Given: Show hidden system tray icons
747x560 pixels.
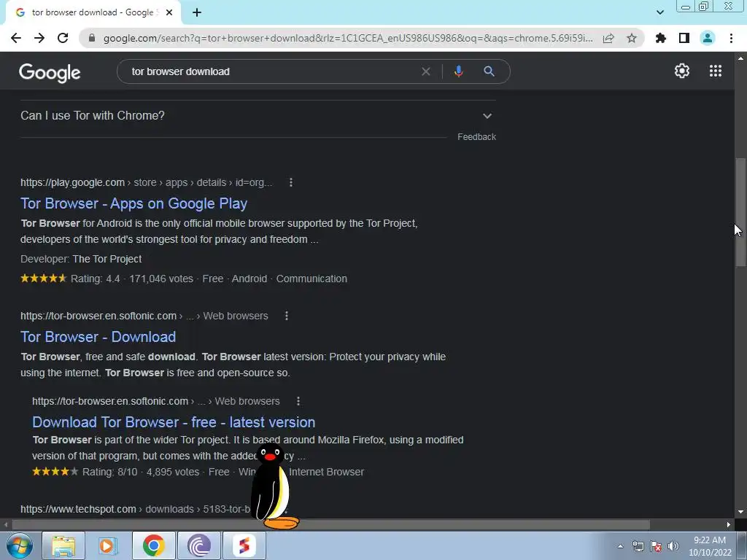Looking at the screenshot, I should tap(620, 546).
